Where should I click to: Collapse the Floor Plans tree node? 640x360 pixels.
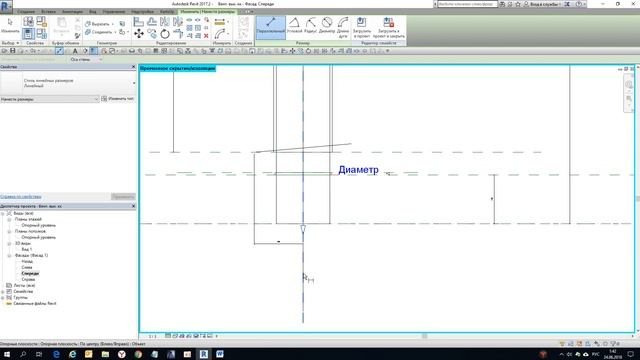[x=9, y=220]
